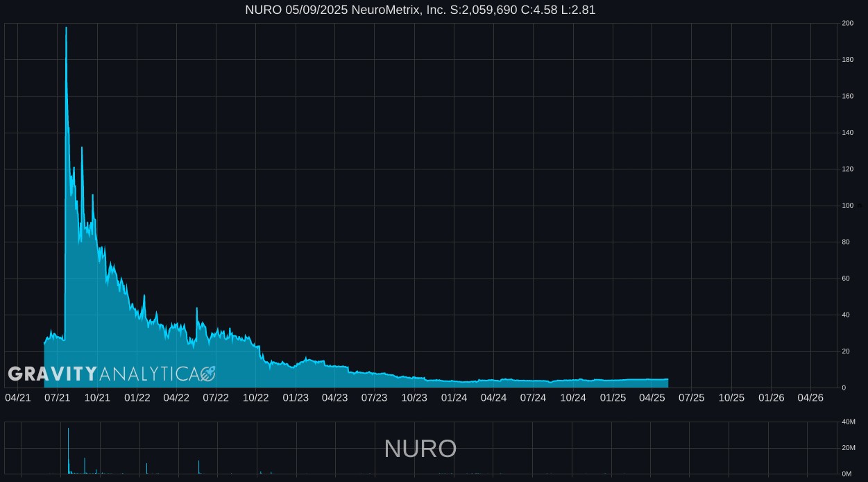The width and height of the screenshot is (868, 482).
Task: Click the 04/25 date label on x-axis
Action: (x=652, y=398)
